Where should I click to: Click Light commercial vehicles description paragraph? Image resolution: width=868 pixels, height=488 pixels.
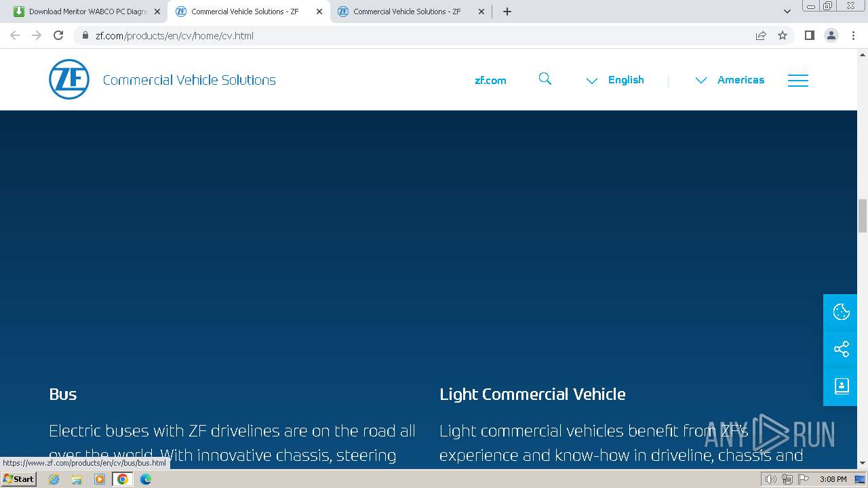point(621,444)
